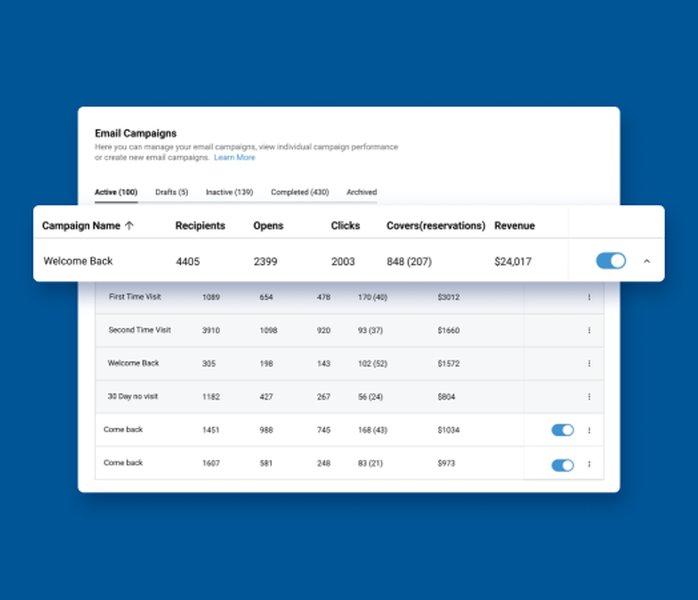Click the 56 (24) covers cell
Viewport: 698px width, 600px height.
click(370, 397)
